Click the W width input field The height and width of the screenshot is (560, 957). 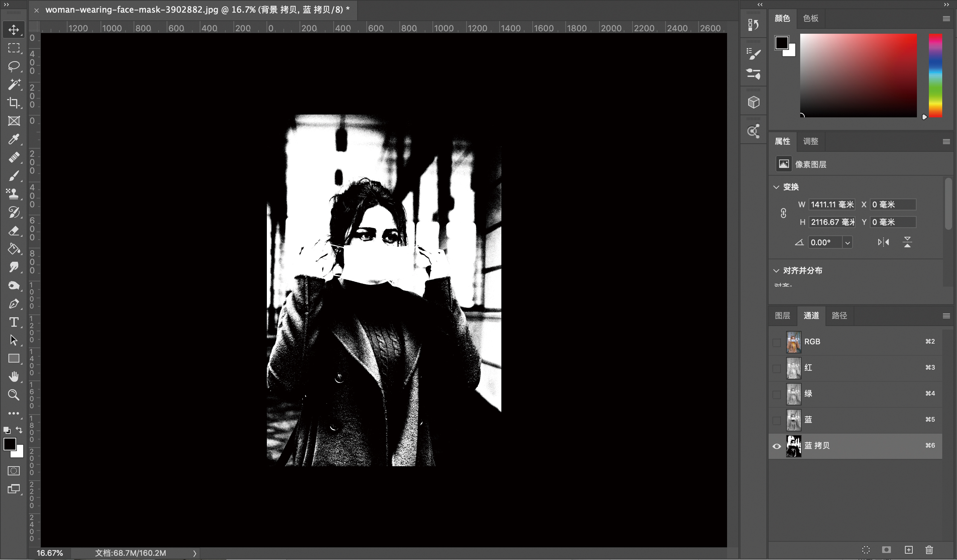[832, 204]
